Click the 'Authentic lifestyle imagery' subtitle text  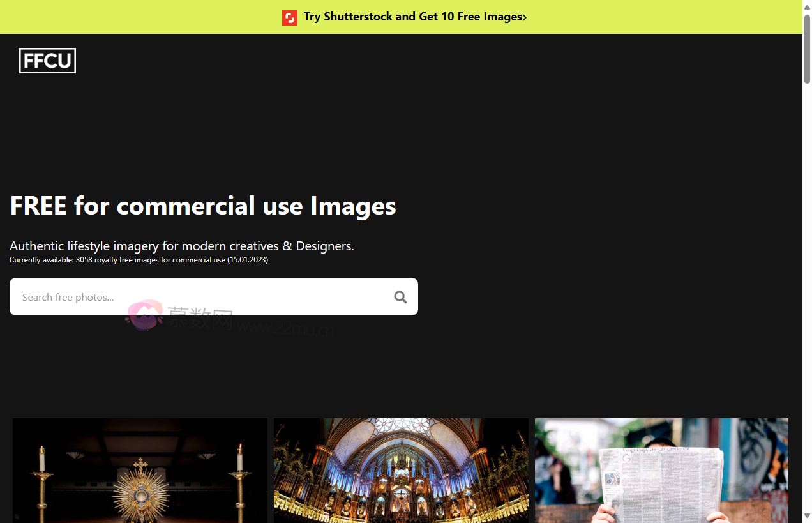click(181, 246)
